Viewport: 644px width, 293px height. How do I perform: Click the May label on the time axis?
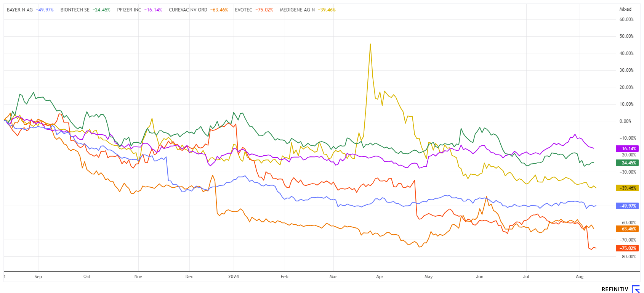(x=428, y=277)
